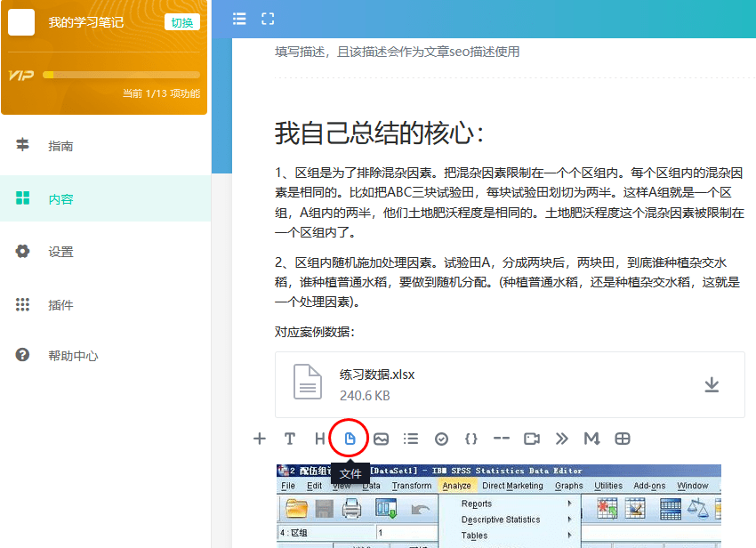The width and height of the screenshot is (756, 548).
Task: Toggle fullscreen editing mode
Action: pos(267,18)
